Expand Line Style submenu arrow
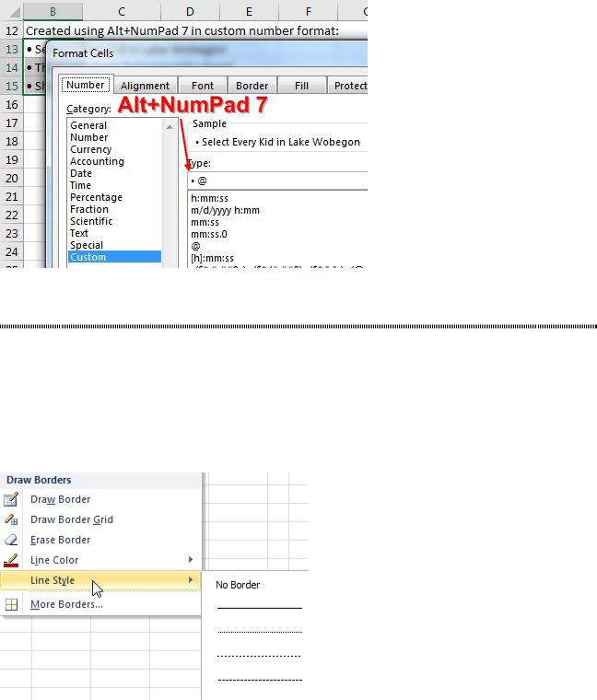Screen dimensions: 597x700 click(191, 580)
